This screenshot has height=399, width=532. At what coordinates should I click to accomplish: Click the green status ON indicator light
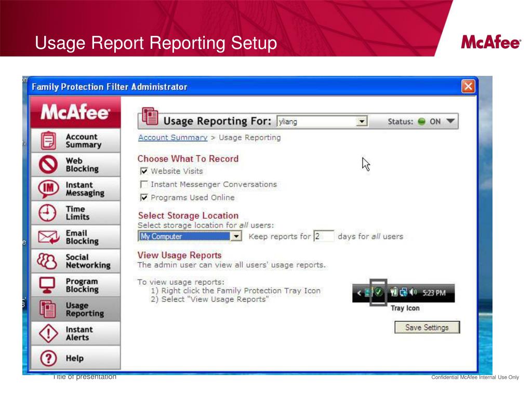pyautogui.click(x=421, y=122)
